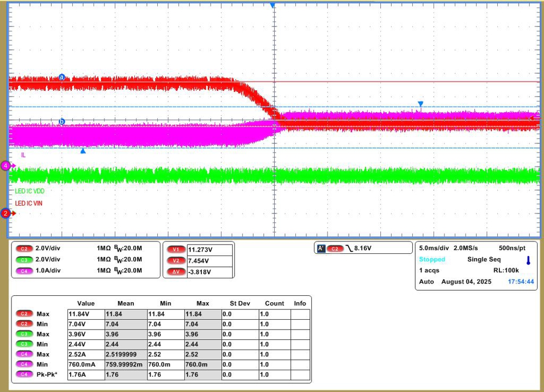Click the trigger A' icon

tap(321, 248)
